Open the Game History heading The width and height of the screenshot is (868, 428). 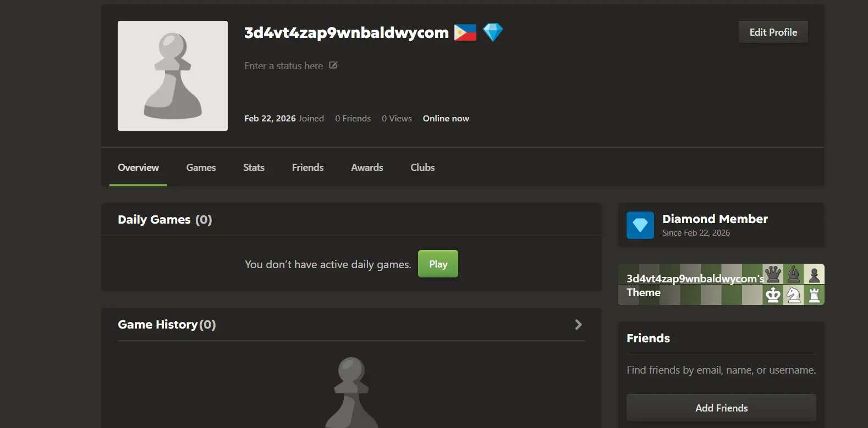167,325
